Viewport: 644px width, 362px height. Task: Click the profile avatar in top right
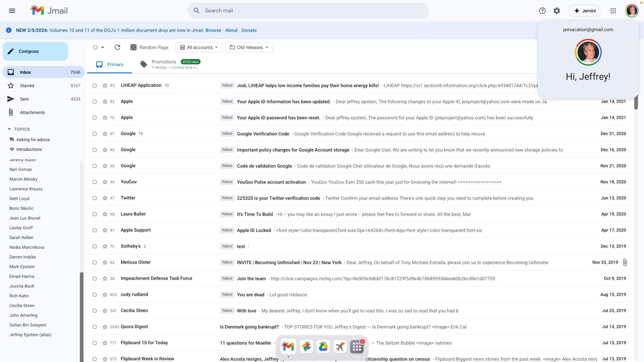click(x=632, y=11)
